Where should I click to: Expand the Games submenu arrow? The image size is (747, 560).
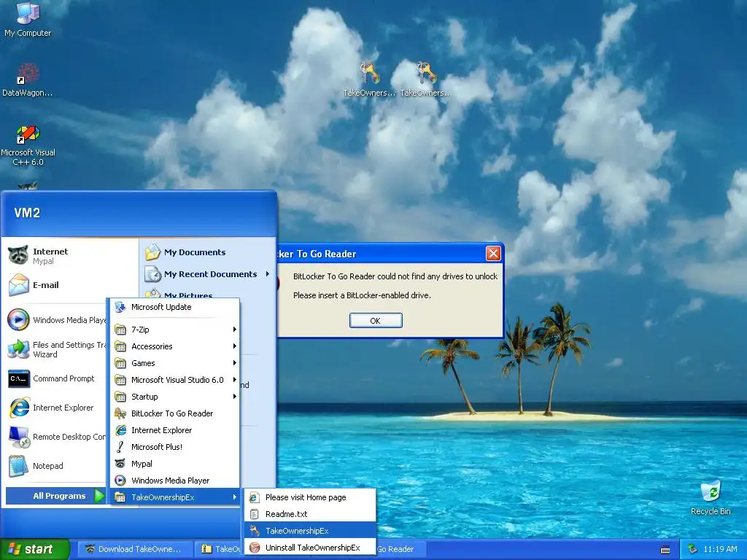click(234, 363)
